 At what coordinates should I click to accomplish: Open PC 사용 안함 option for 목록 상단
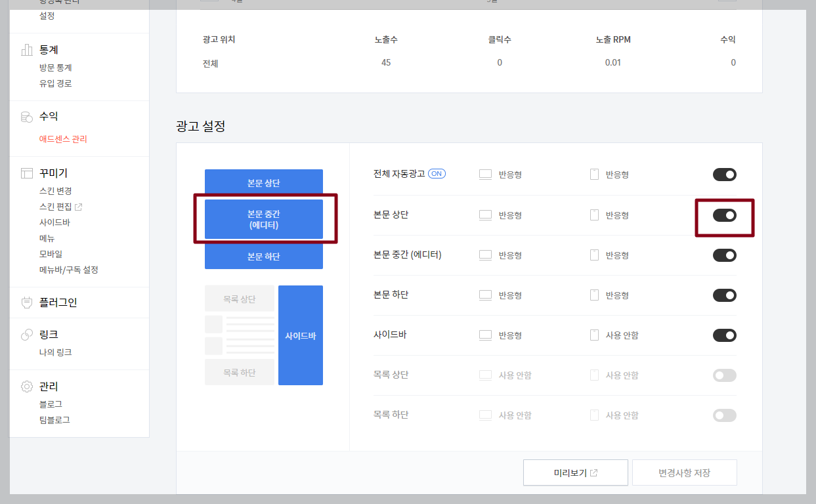click(x=515, y=375)
